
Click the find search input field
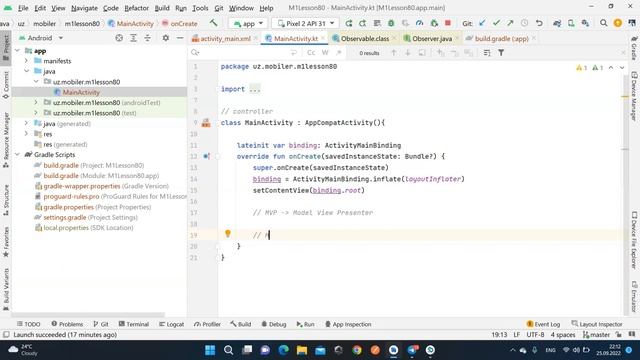coord(245,53)
